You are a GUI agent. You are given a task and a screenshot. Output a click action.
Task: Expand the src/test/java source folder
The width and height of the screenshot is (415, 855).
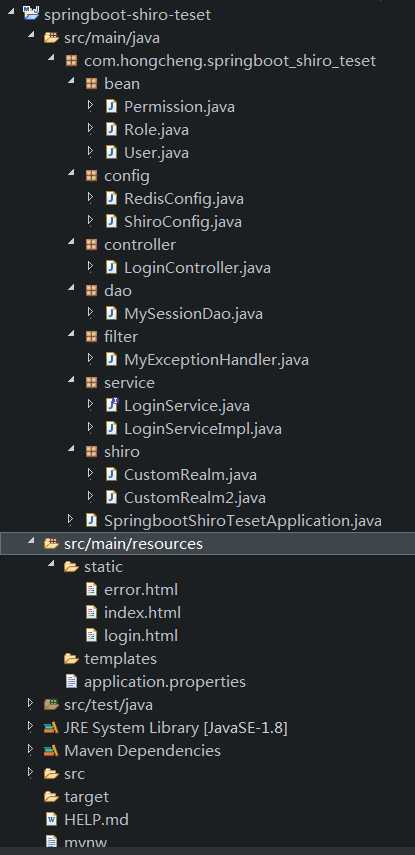pos(31,704)
